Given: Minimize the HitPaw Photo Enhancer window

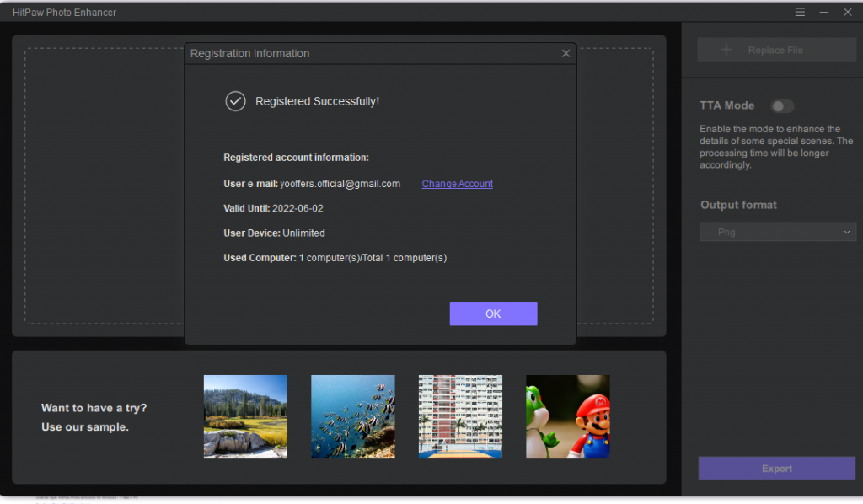Looking at the screenshot, I should pos(824,12).
